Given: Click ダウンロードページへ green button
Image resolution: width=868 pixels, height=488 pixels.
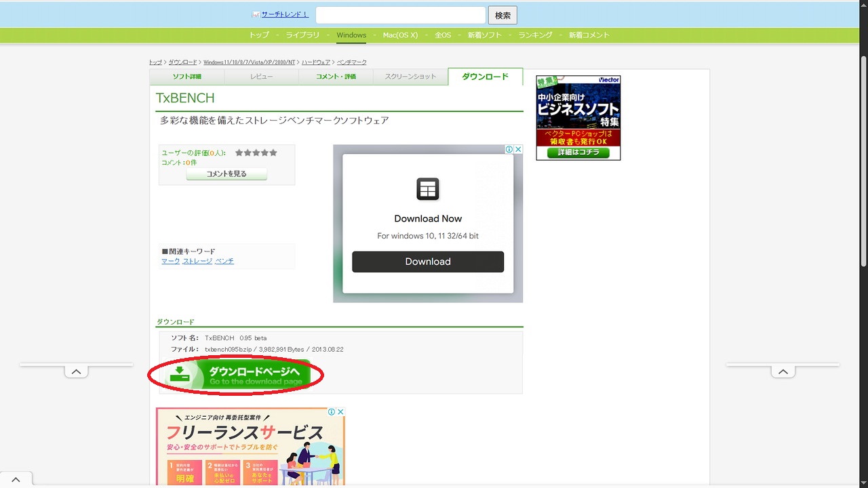Looking at the screenshot, I should click(x=237, y=375).
